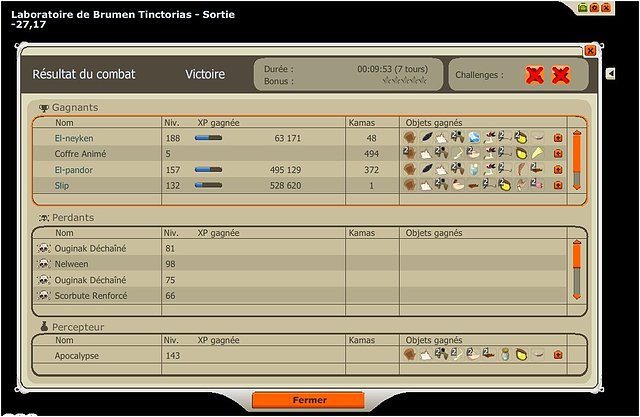This screenshot has height=417, width=640.
Task: Click El-pandor's XP progress bar
Action: pos(208,170)
